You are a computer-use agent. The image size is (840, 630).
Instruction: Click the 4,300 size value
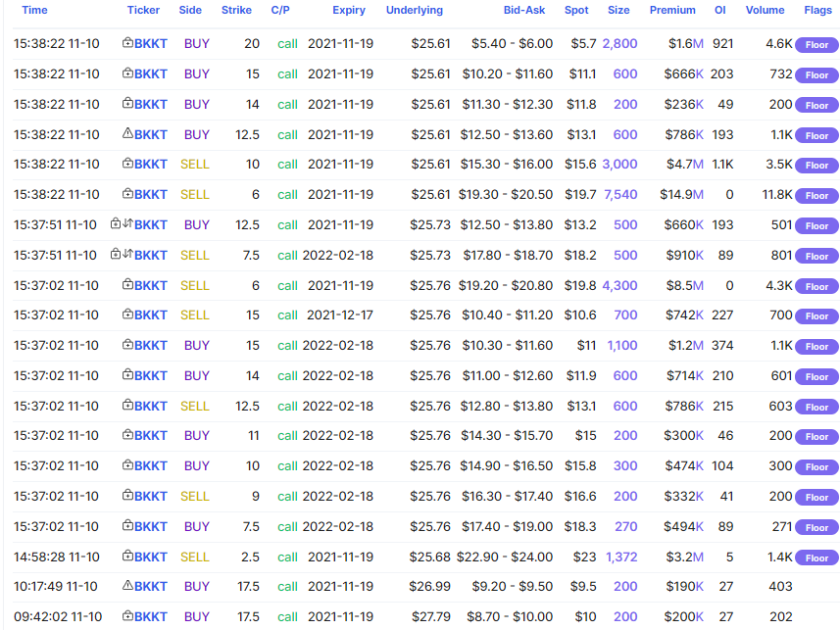619,285
